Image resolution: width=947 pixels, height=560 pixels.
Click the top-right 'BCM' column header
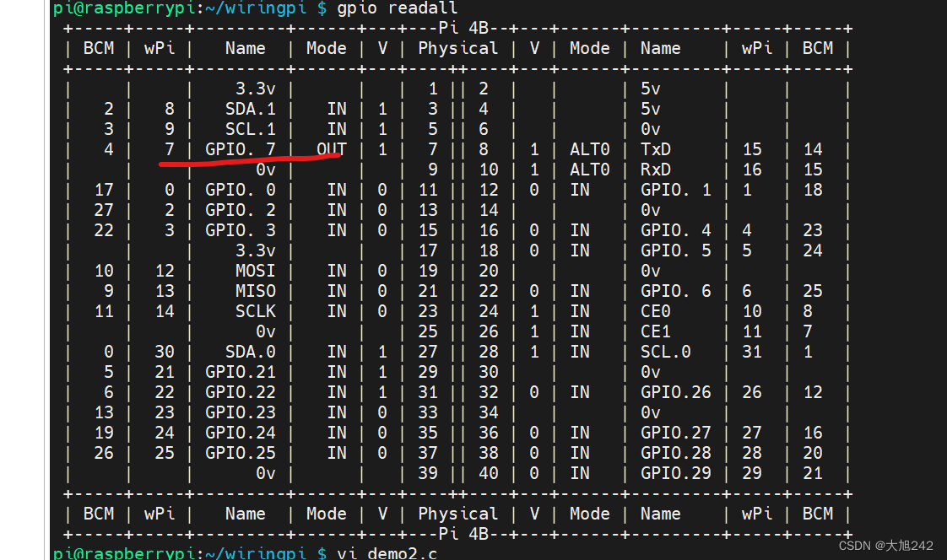818,48
